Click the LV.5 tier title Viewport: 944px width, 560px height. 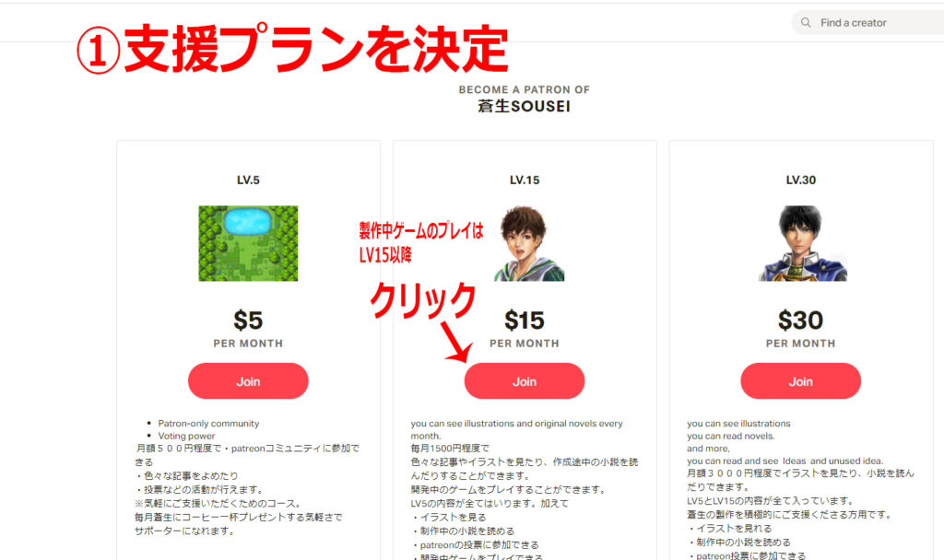pos(248,180)
